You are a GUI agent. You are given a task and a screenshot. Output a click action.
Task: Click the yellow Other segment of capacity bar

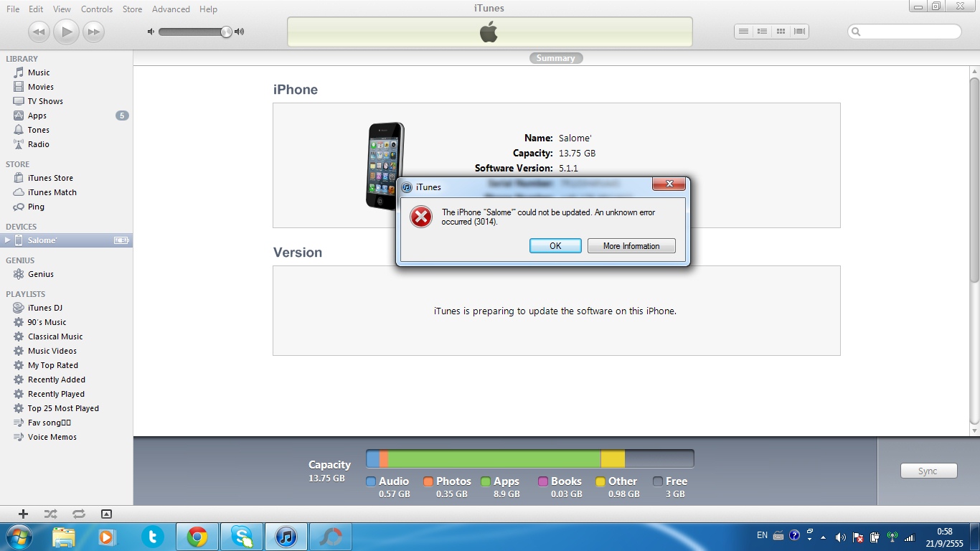coord(613,458)
